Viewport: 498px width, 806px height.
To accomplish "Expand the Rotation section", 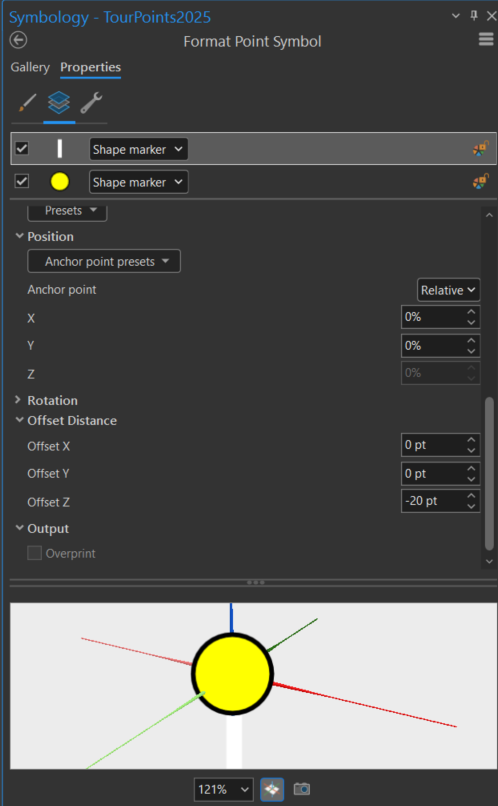I will tap(19, 399).
